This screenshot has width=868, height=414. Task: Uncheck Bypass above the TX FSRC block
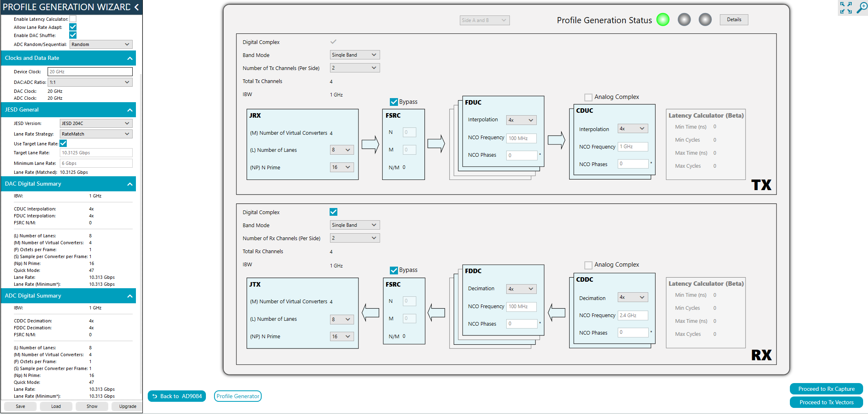394,102
